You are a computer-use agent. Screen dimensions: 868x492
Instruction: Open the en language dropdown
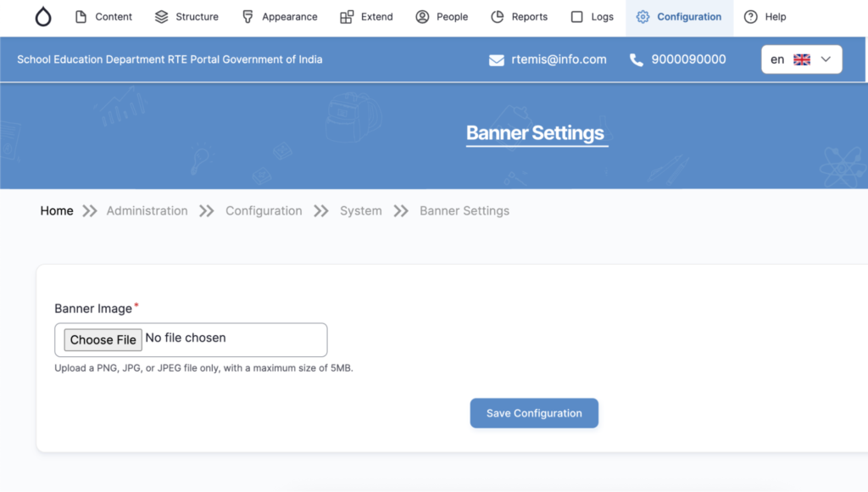coord(801,59)
